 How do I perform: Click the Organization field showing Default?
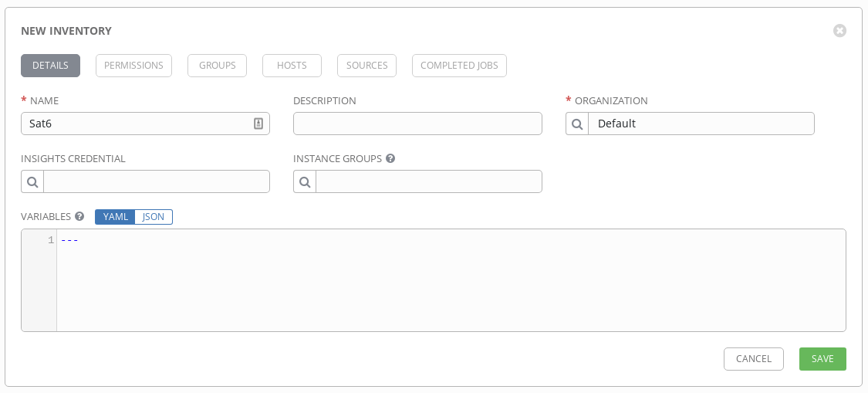pyautogui.click(x=701, y=124)
